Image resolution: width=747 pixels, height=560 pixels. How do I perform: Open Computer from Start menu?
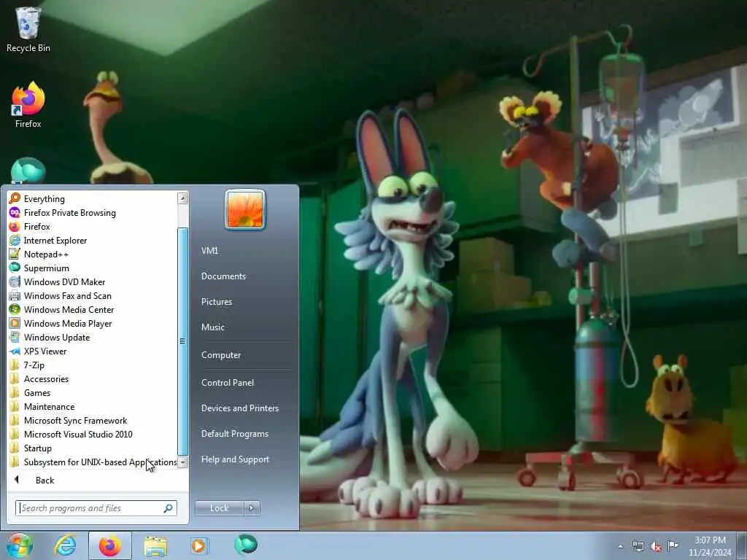point(221,355)
